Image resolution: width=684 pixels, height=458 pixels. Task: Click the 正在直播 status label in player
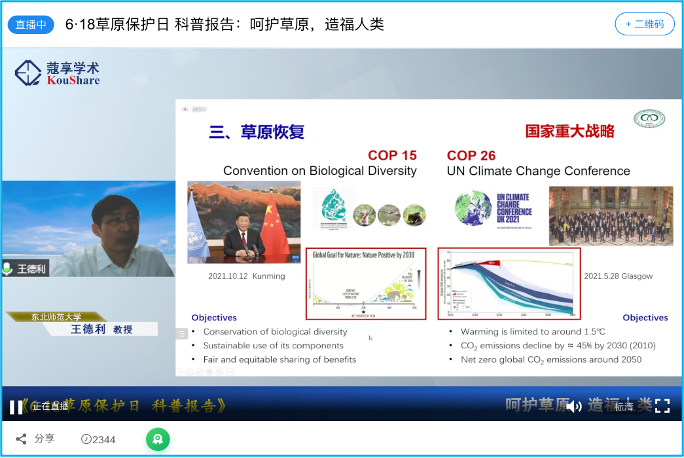50,407
